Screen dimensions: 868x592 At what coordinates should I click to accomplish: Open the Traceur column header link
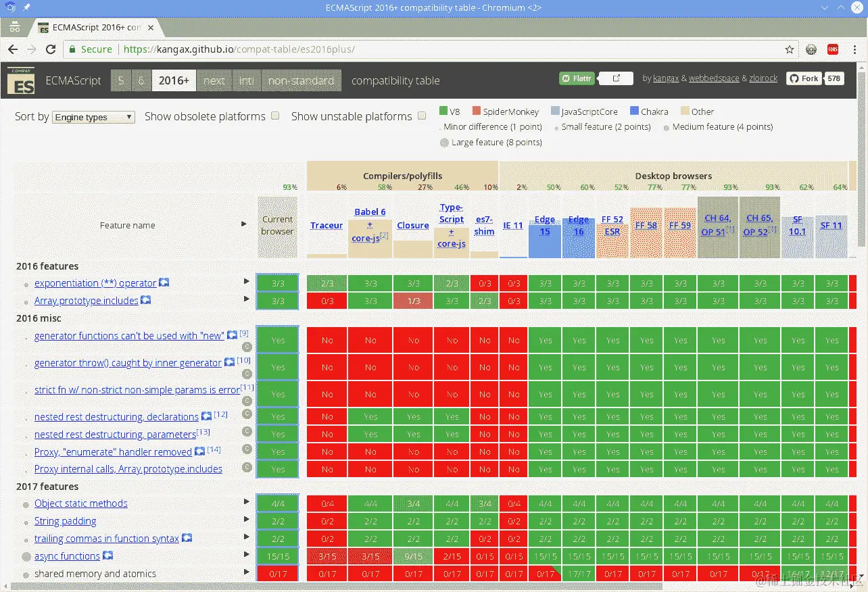[327, 225]
